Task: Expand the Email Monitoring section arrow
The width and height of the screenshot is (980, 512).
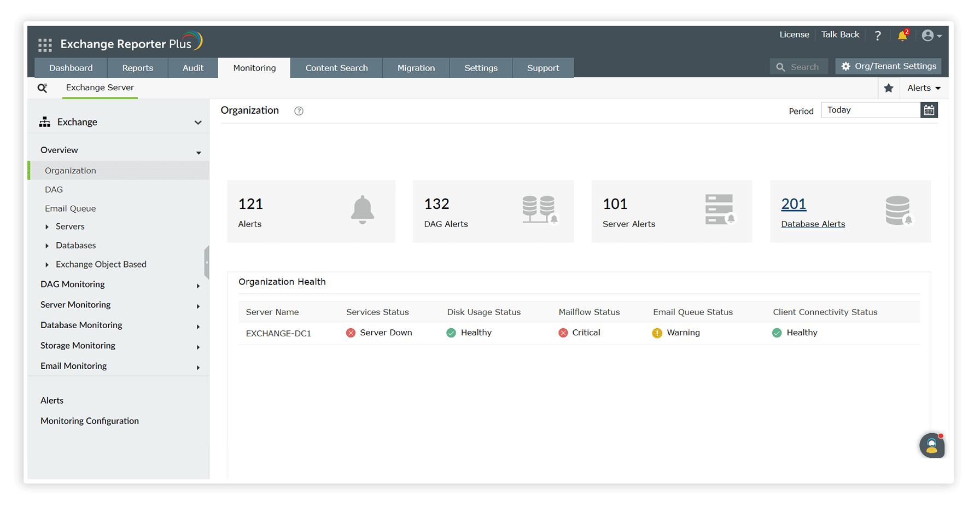Action: pos(198,368)
